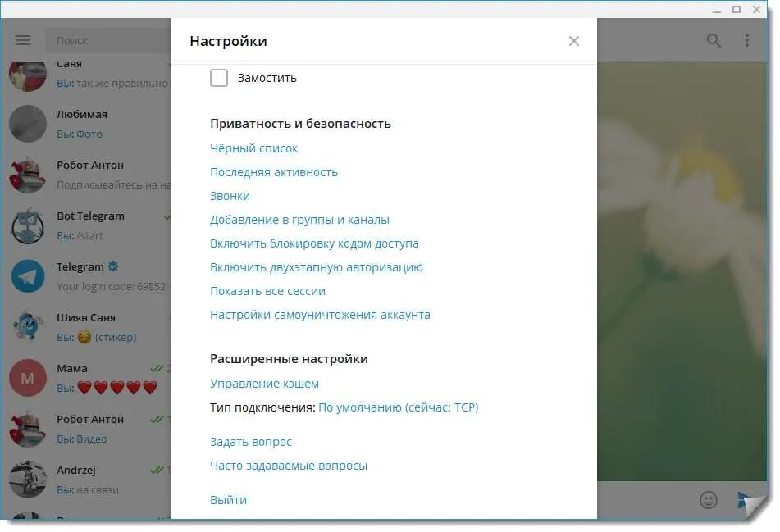The image size is (780, 532).
Task: Open Управление кэшем
Action: point(264,383)
